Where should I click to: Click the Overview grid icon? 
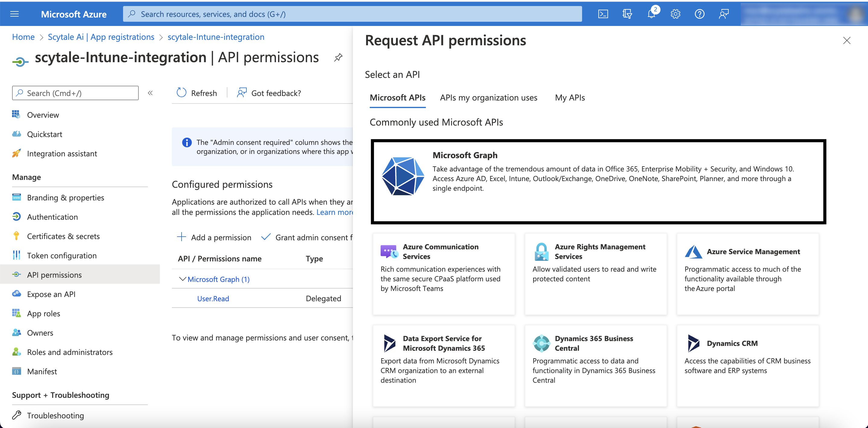click(x=16, y=115)
